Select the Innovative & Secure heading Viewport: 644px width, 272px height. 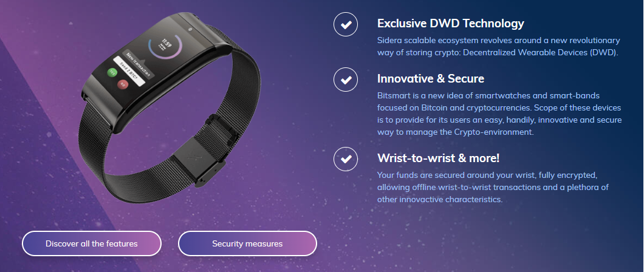coord(430,78)
